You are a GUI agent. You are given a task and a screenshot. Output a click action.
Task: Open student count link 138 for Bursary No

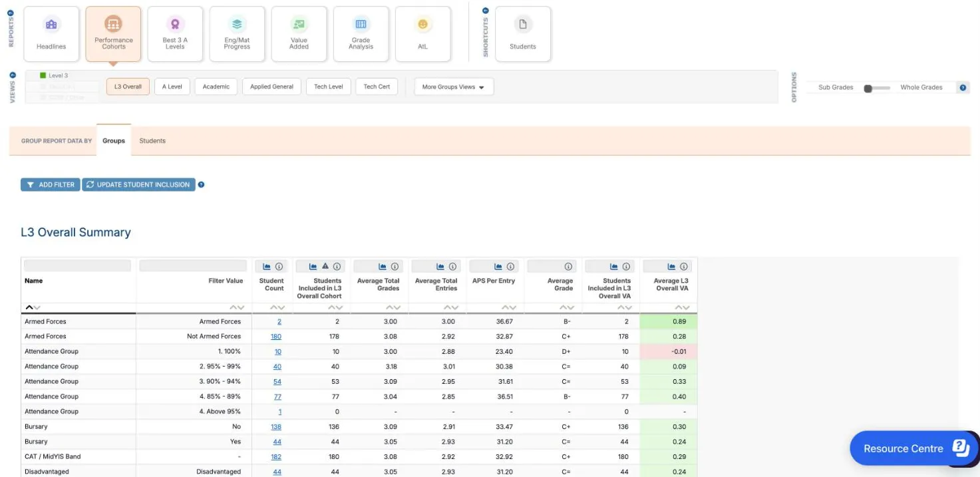276,426
